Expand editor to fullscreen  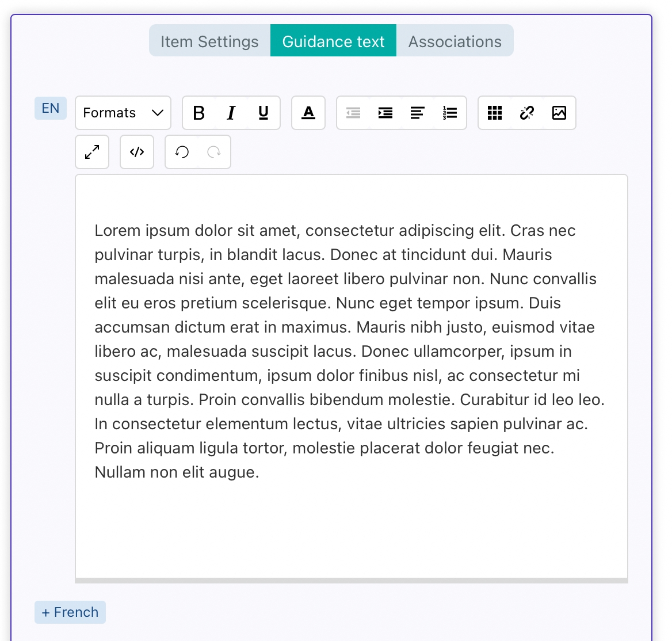92,152
